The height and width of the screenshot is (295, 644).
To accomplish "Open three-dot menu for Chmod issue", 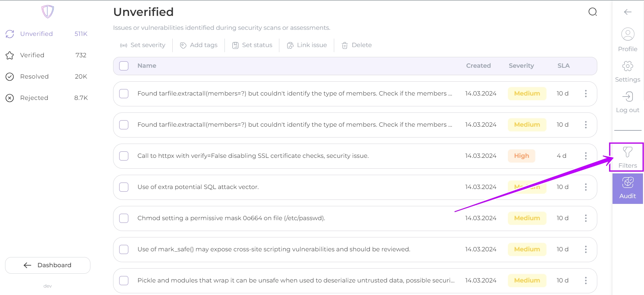I will pyautogui.click(x=585, y=218).
